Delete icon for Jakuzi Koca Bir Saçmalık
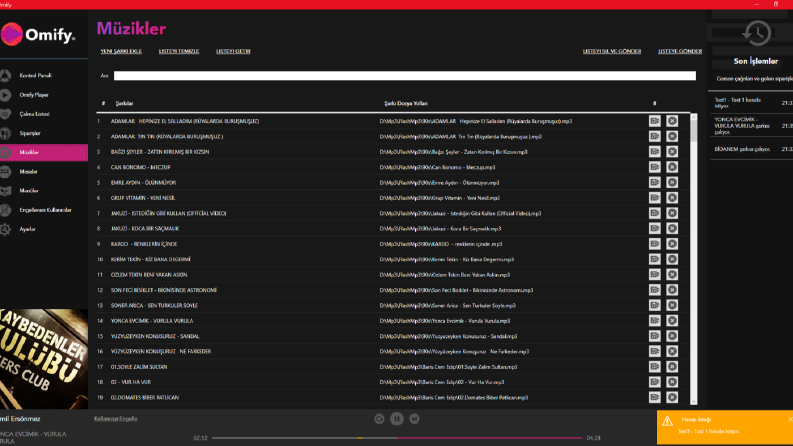793x446 pixels. coord(672,229)
